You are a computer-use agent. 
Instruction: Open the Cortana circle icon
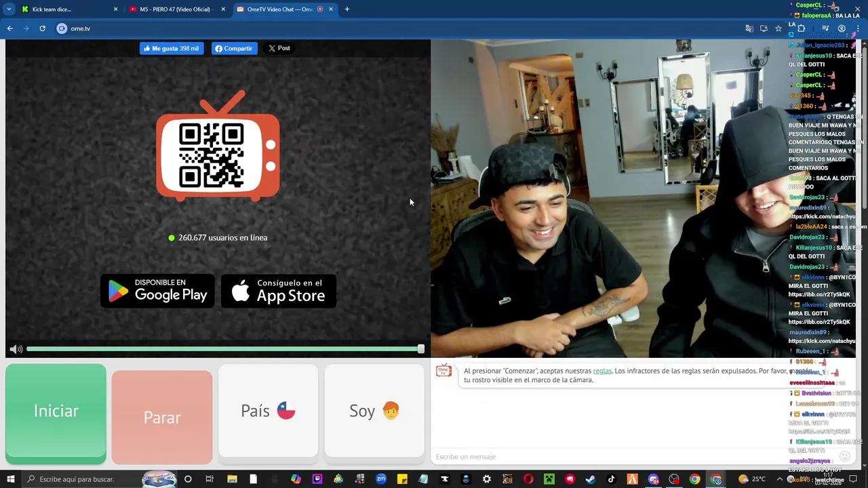(188, 479)
